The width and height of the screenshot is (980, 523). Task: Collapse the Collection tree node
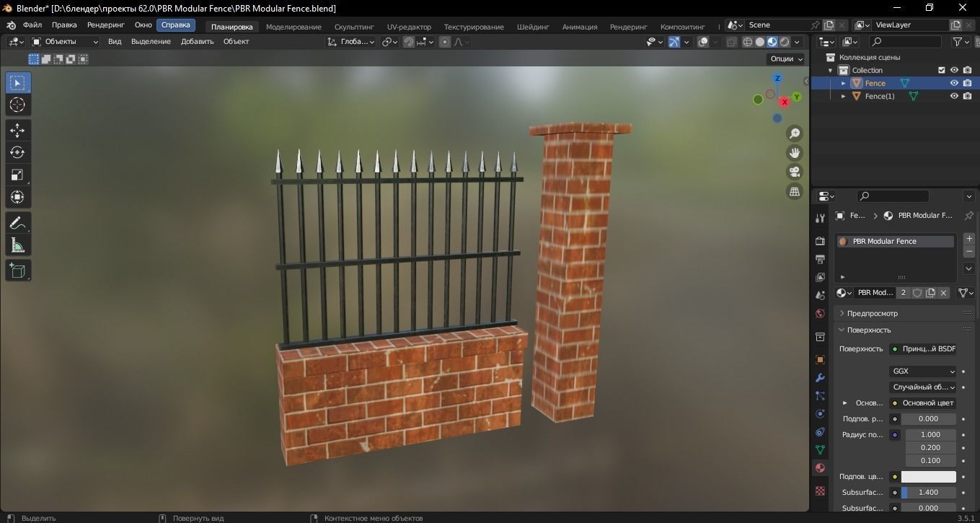[831, 70]
